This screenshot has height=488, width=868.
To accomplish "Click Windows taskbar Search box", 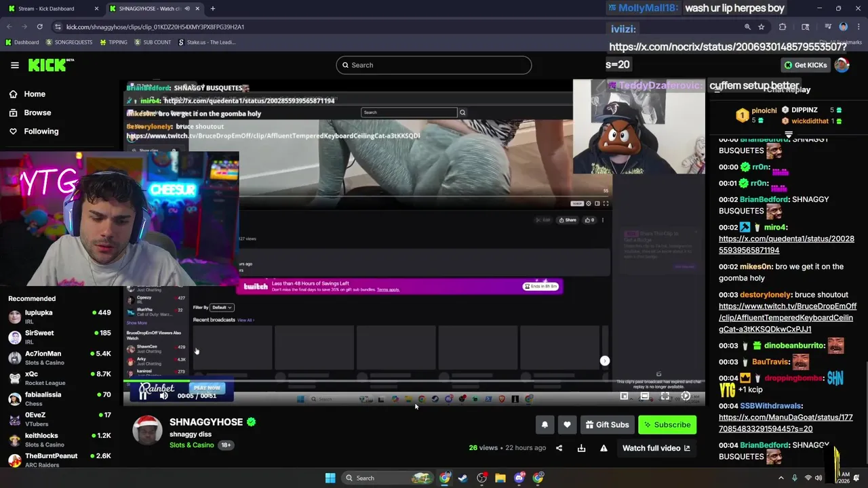I will click(388, 478).
